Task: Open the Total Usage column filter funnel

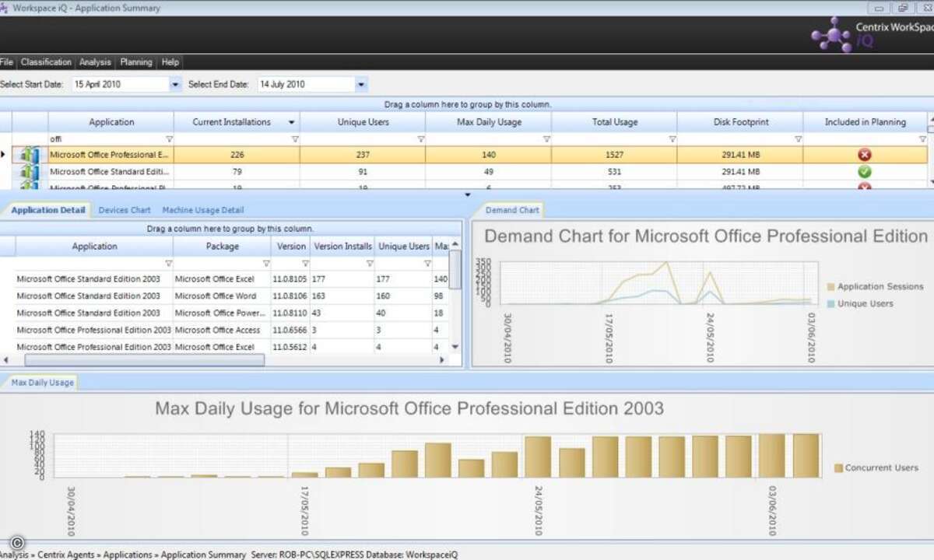Action: [672, 139]
